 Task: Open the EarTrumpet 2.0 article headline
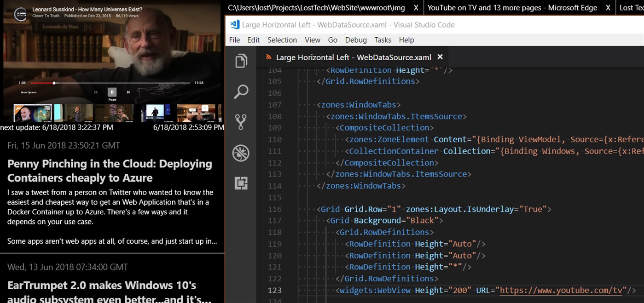coord(110,292)
